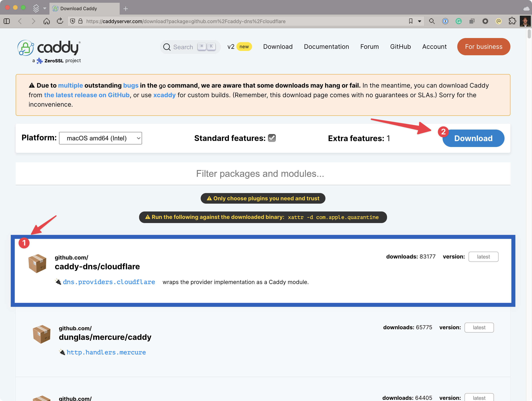
Task: Select macOS amd64 Intel platform dropdown
Action: click(102, 138)
